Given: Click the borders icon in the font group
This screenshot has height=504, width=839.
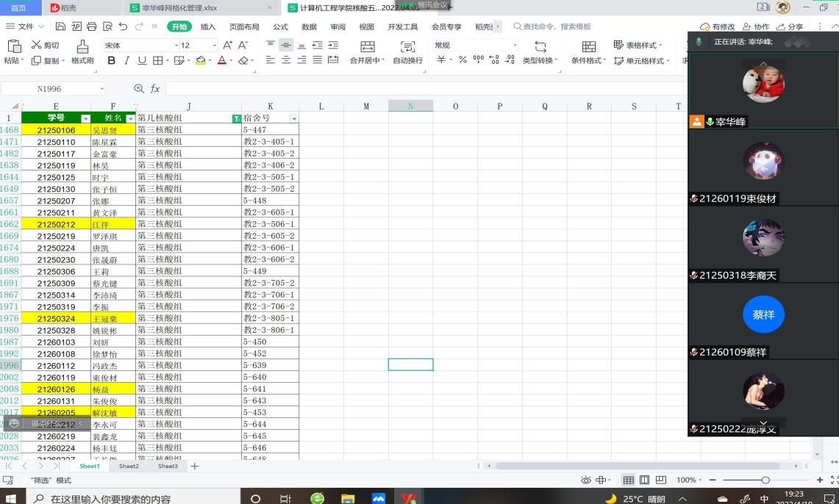Looking at the screenshot, I should tap(157, 60).
